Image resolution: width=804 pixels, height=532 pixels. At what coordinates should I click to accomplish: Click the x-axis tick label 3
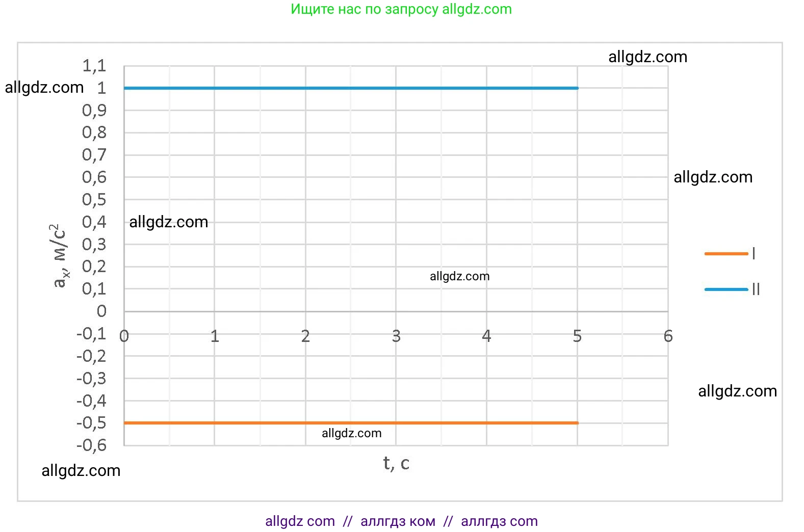[x=396, y=336]
